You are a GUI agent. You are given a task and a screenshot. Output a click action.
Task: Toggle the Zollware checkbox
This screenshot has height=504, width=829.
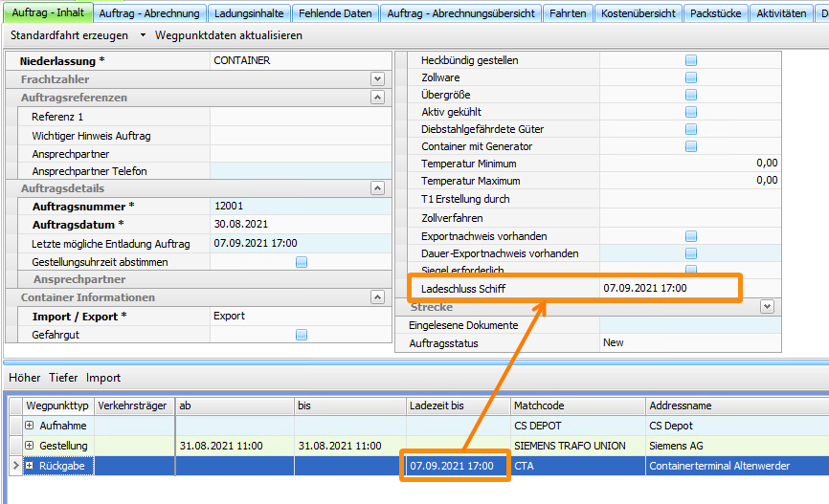point(690,77)
